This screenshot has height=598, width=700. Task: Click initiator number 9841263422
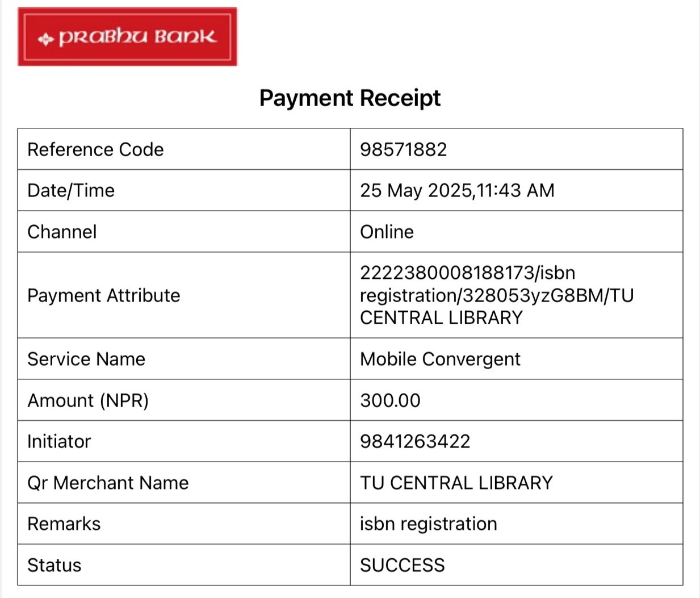point(415,441)
